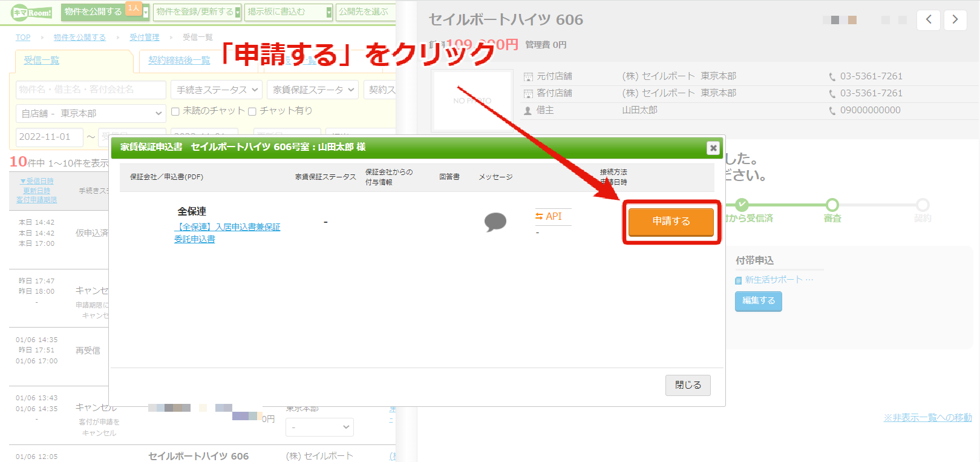Image resolution: width=980 pixels, height=462 pixels.
Task: Expand the 手続きステータス dropdown
Action: pyautogui.click(x=217, y=90)
